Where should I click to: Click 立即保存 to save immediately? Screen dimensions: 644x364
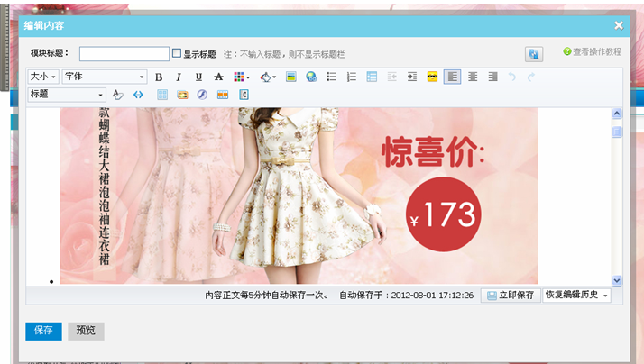[x=510, y=296]
